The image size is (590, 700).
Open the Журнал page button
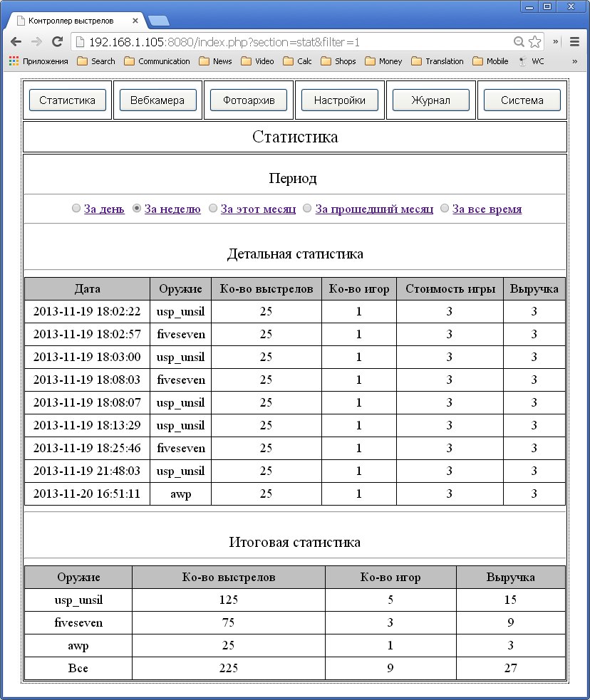[430, 100]
